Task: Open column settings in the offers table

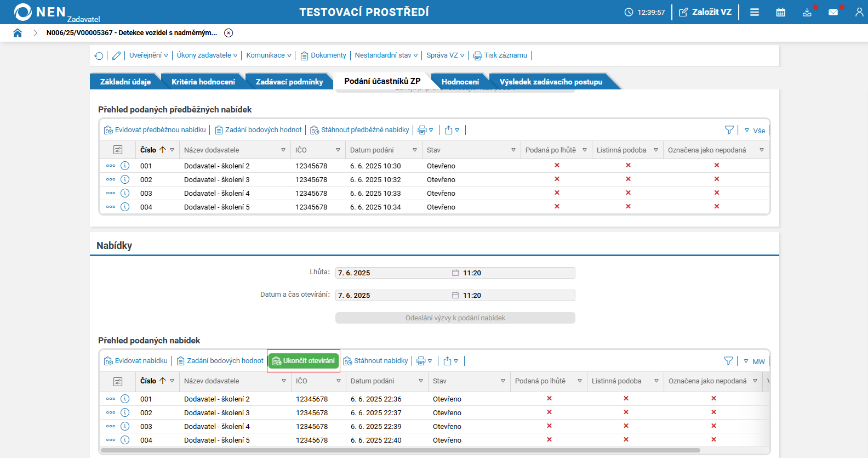Action: point(118,381)
